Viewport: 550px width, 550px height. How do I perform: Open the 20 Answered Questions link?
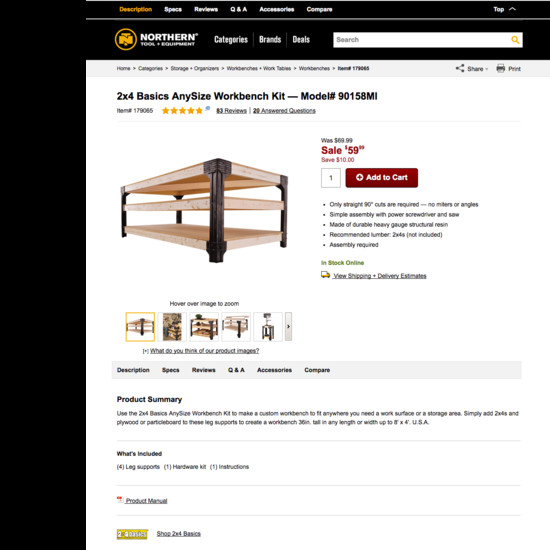(284, 111)
